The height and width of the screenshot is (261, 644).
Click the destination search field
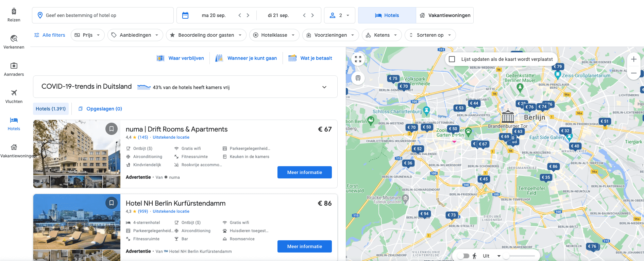click(x=103, y=15)
